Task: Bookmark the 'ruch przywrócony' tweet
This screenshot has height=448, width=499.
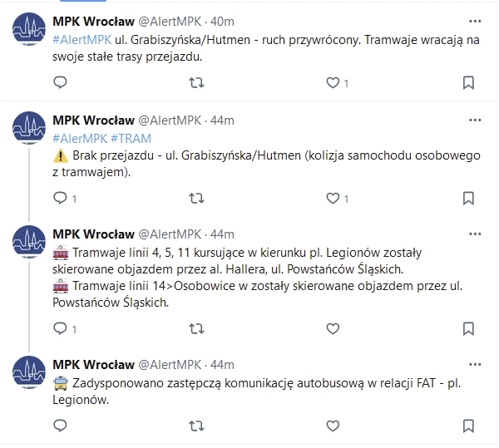Action: (x=468, y=82)
